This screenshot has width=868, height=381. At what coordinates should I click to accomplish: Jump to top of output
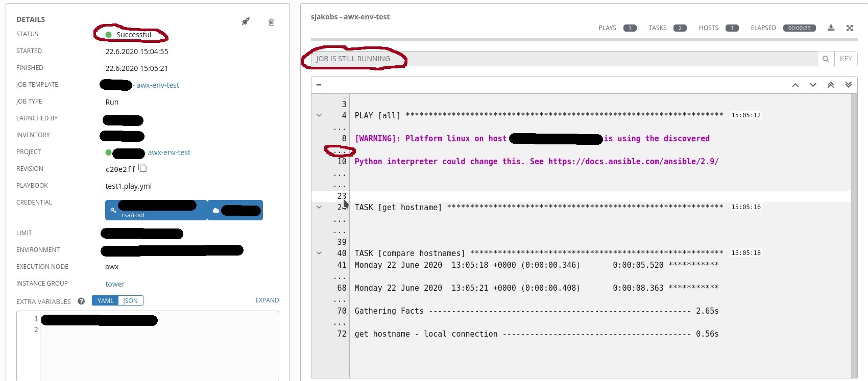tap(831, 85)
